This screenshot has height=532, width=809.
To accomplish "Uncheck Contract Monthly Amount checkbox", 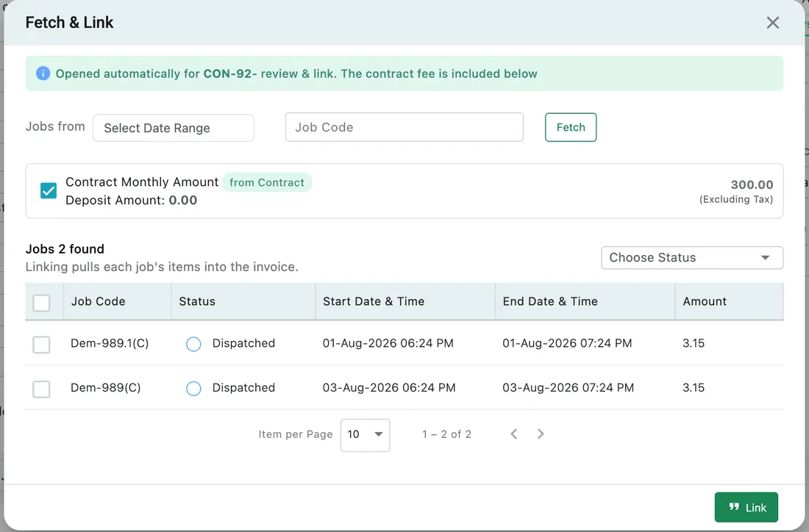I will tap(49, 191).
